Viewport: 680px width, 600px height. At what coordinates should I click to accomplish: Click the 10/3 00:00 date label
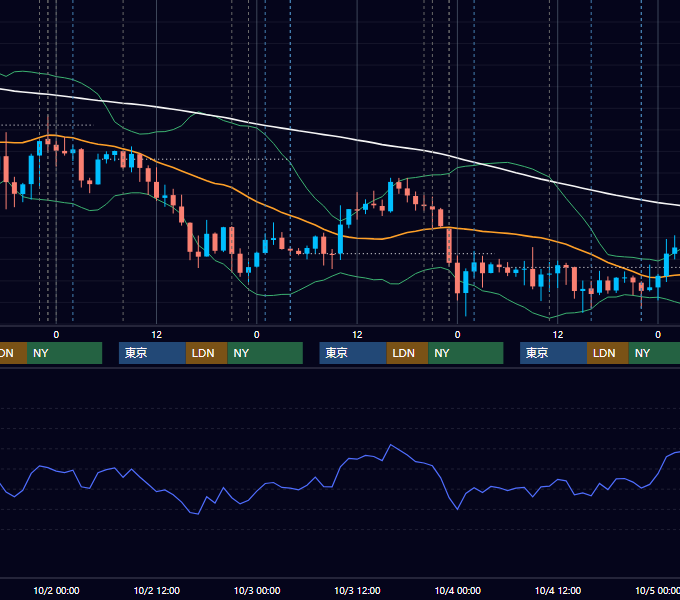coord(257,590)
